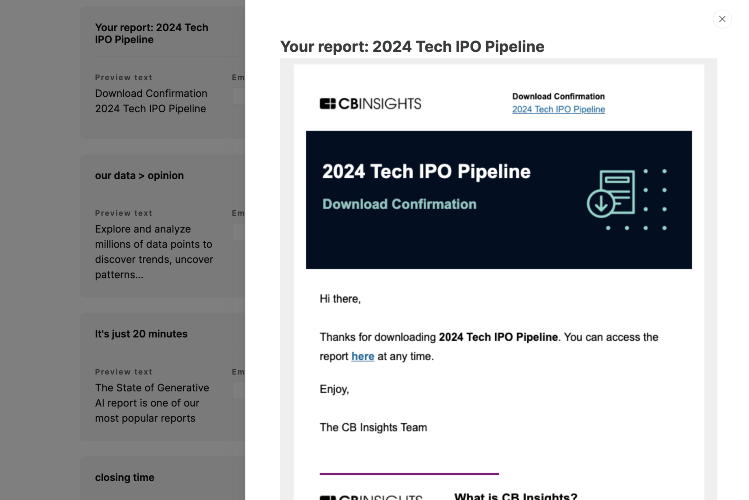Click the download document icon in banner

(x=611, y=194)
